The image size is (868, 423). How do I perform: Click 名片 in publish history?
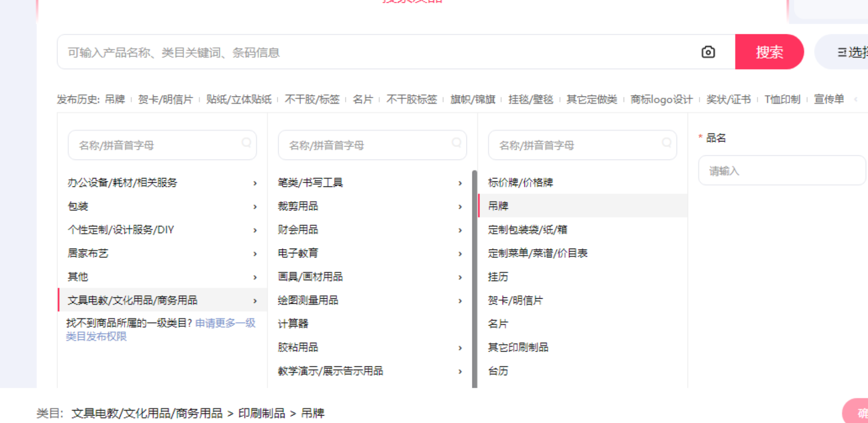(363, 99)
